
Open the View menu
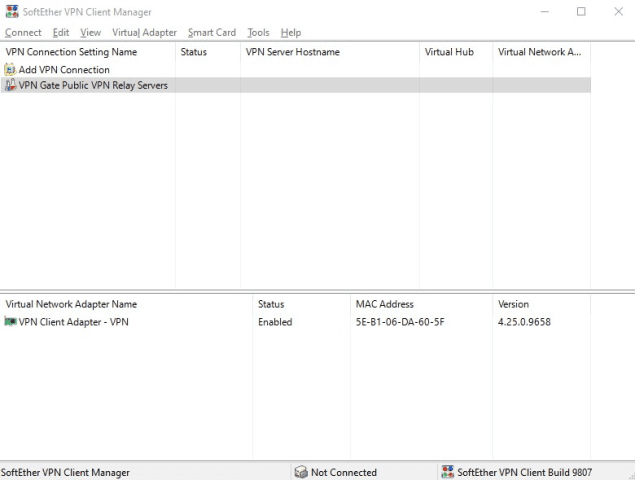click(90, 32)
